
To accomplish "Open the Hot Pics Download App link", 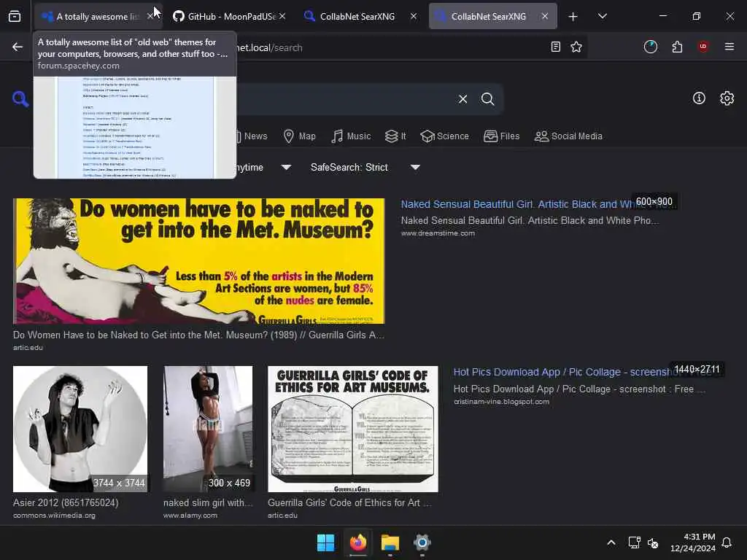I will coord(562,372).
